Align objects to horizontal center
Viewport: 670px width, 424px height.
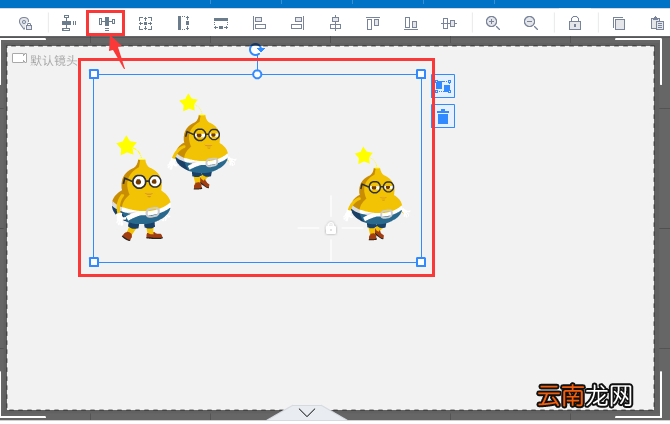tap(335, 23)
